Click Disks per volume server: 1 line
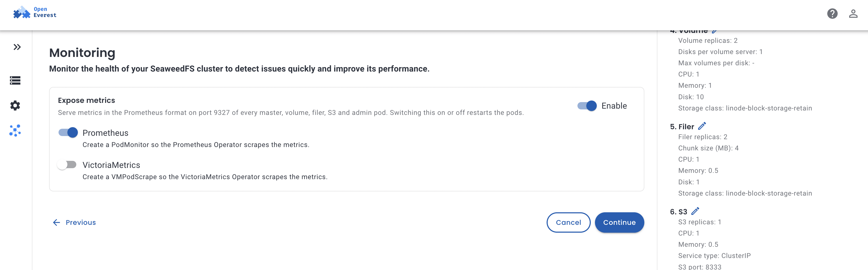Viewport: 868px width, 270px height. point(720,52)
